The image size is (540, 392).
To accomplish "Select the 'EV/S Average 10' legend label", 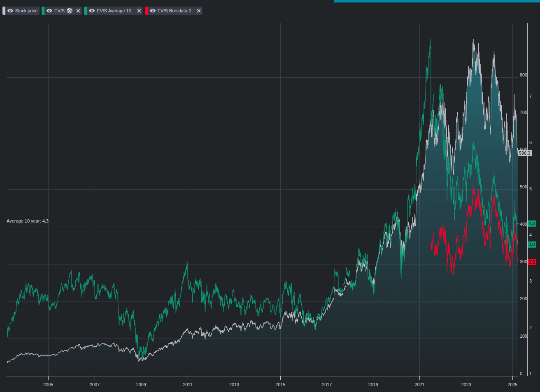I will coord(114,11).
